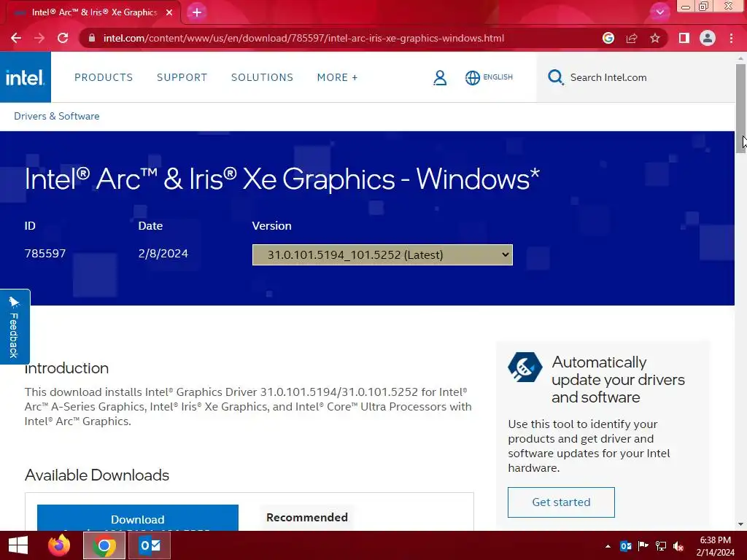The image size is (747, 560).
Task: Open the Action Center flag icon
Action: 643,546
